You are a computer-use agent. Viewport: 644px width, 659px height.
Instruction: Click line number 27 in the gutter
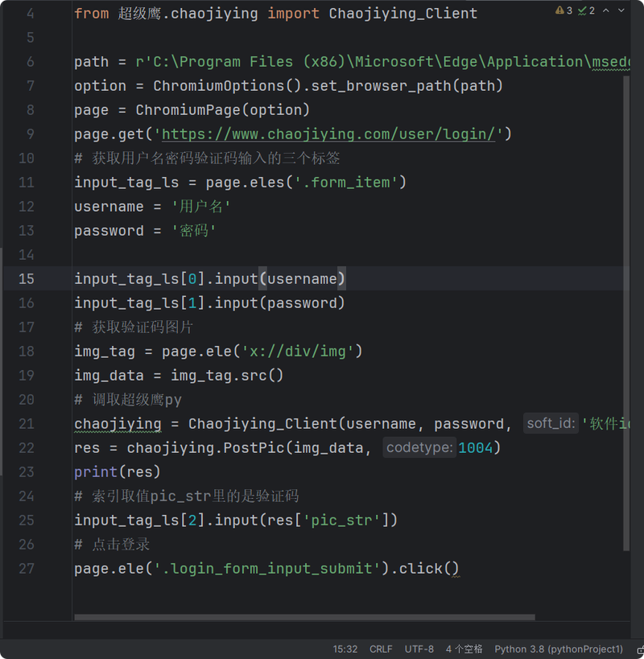pyautogui.click(x=26, y=569)
